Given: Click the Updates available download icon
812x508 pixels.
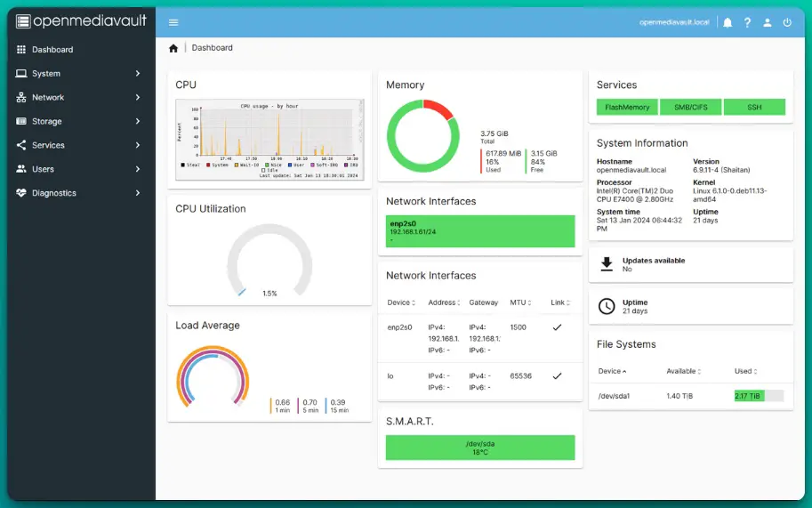Looking at the screenshot, I should click(607, 264).
